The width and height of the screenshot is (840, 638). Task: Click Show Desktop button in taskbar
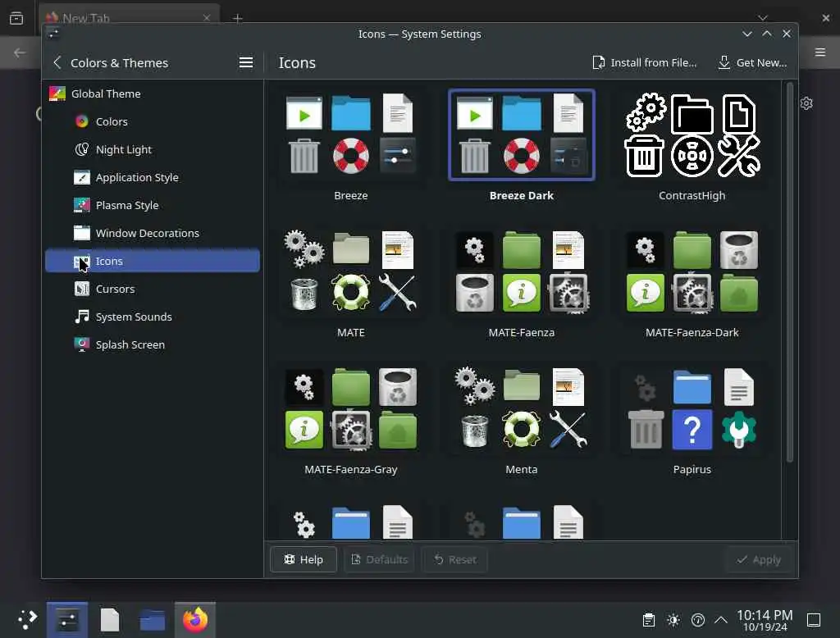coord(814,620)
